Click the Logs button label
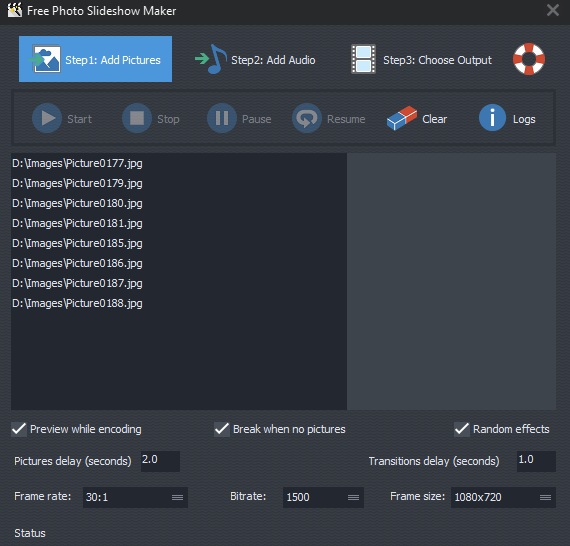Screen dimensions: 570x546 [524, 119]
